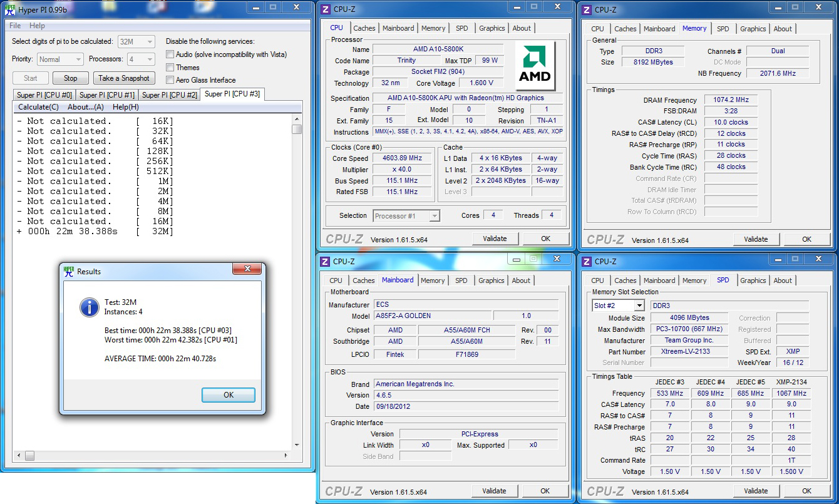
Task: Click OK in the CPU-Z SPD window
Action: (807, 491)
